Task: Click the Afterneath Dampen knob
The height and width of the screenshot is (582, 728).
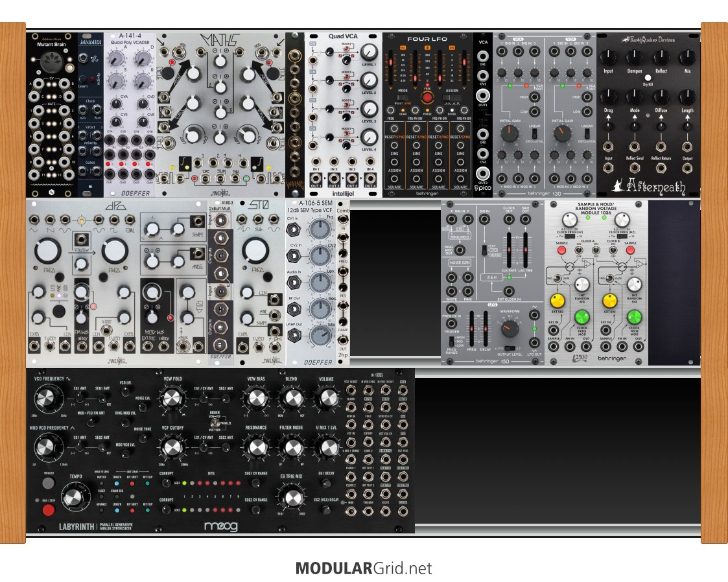Action: point(634,58)
